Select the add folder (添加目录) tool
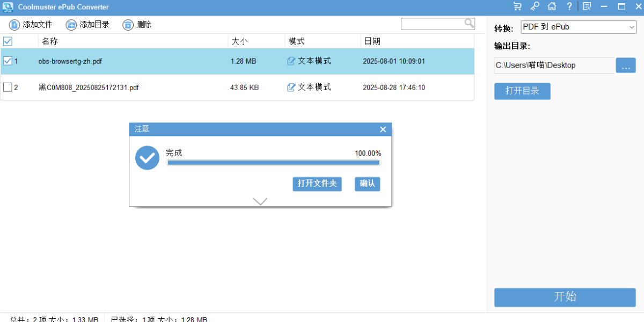The width and height of the screenshot is (644, 322). tap(87, 24)
